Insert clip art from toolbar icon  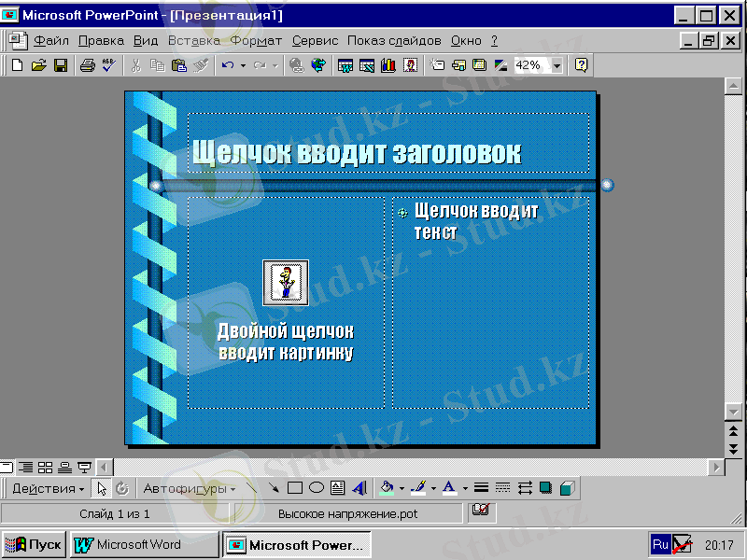pos(410,65)
